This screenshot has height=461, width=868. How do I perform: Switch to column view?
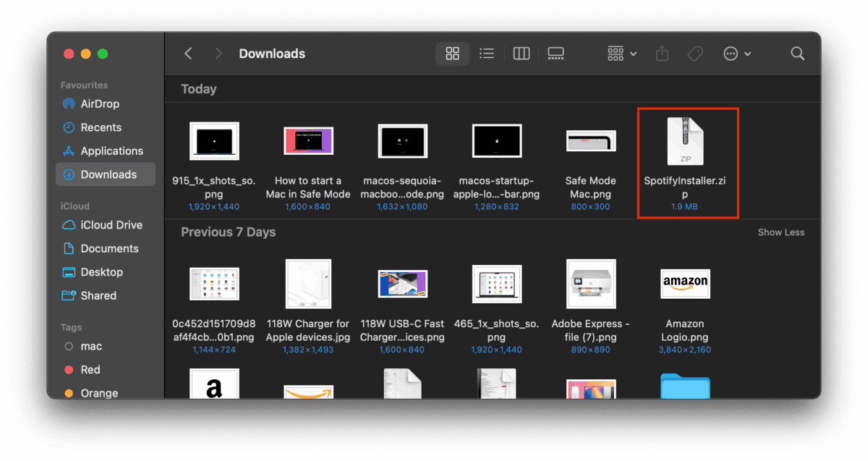(x=521, y=54)
